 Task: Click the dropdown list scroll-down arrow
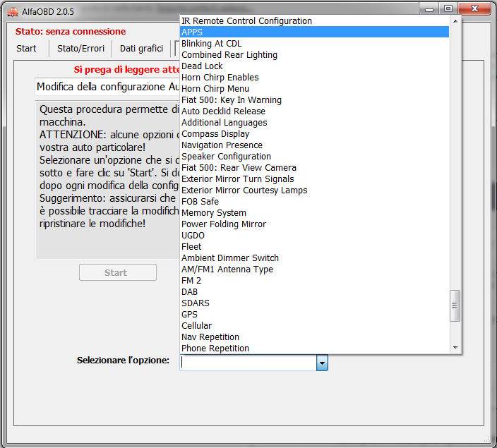pyautogui.click(x=455, y=348)
